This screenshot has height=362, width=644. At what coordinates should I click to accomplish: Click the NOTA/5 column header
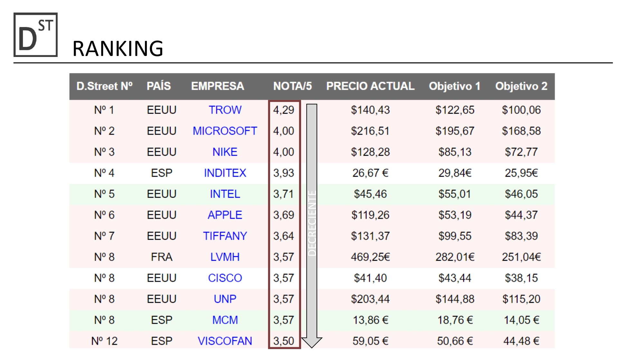click(292, 86)
